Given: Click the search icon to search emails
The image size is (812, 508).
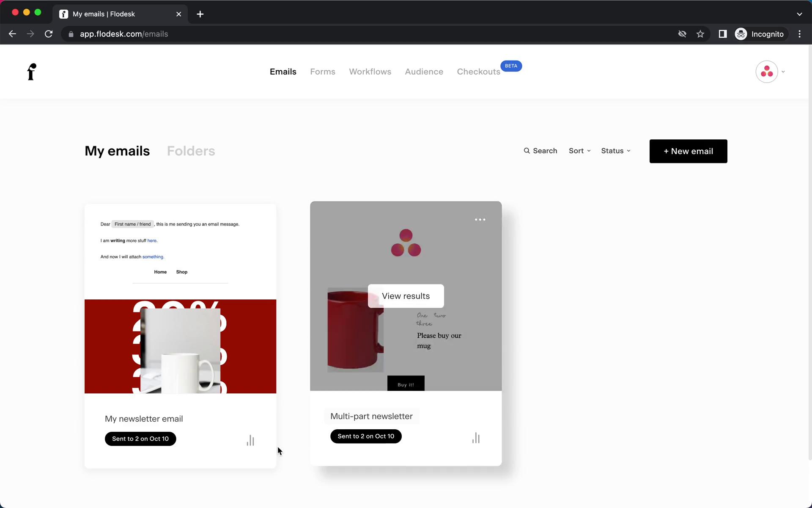Looking at the screenshot, I should coord(527,150).
